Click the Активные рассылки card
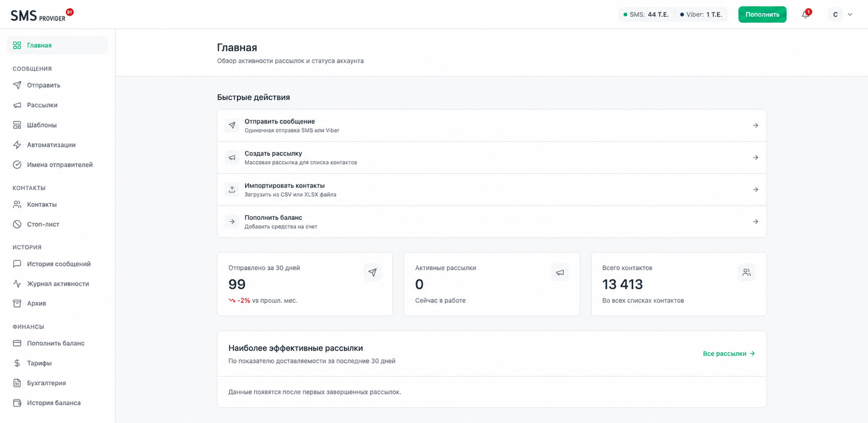The width and height of the screenshot is (868, 423). 492,284
